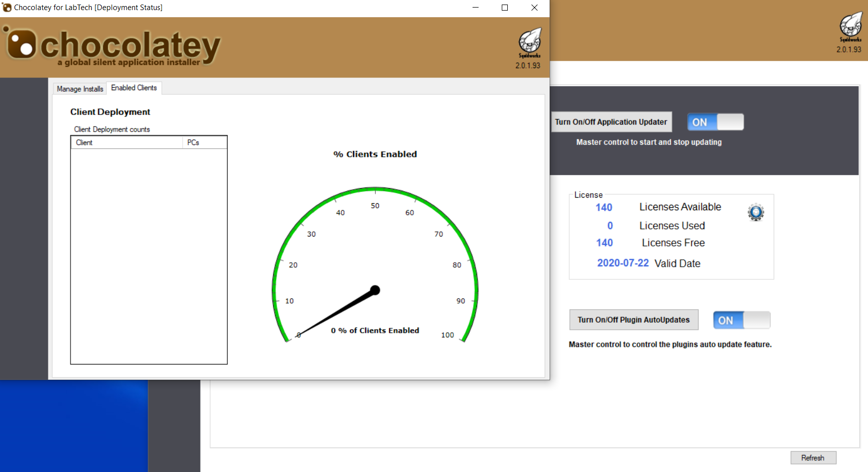Click the gauge needle pivot
868x472 pixels.
pos(375,290)
